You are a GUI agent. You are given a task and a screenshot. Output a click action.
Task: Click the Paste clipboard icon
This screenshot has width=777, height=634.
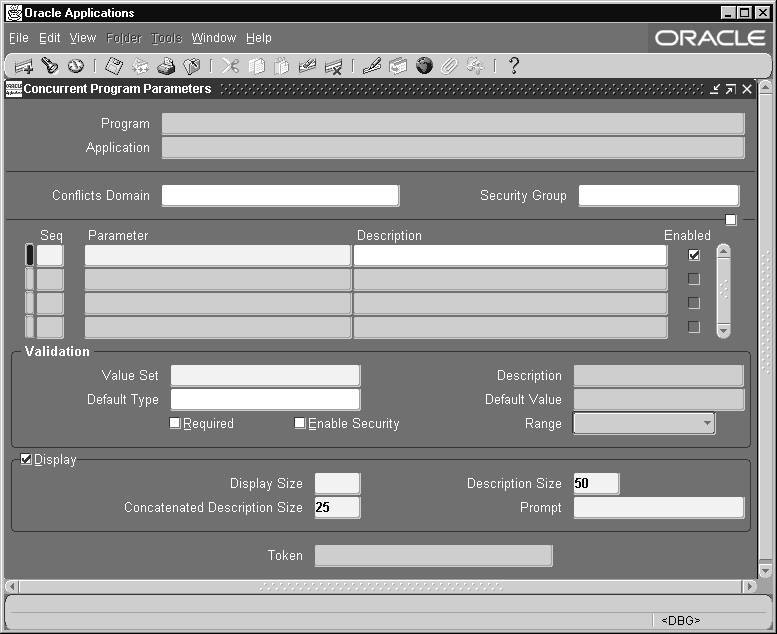(281, 66)
